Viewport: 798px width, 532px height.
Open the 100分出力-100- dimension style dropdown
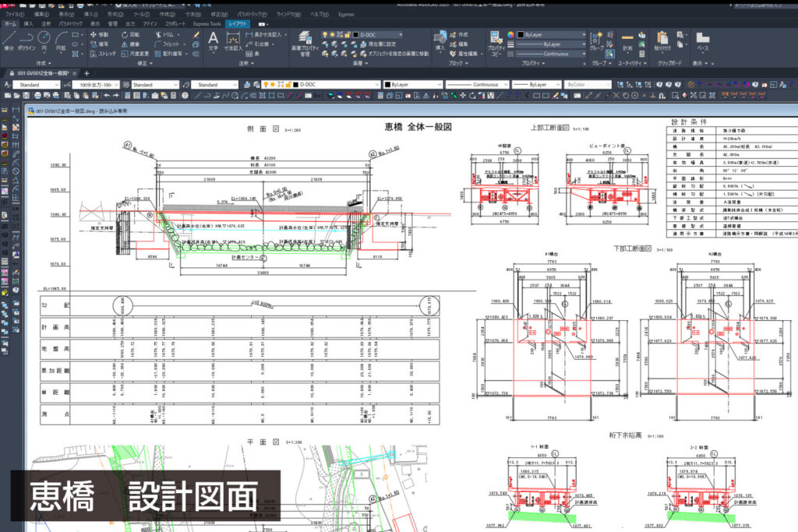96,85
